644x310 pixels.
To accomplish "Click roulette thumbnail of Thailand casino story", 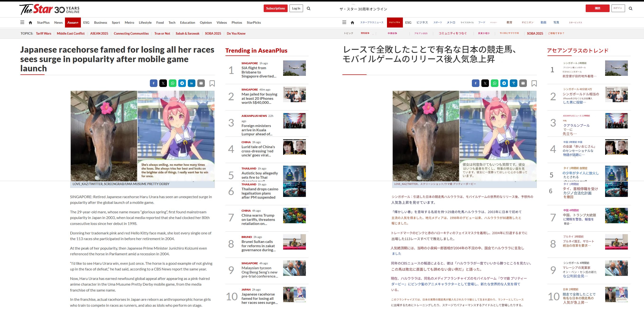I will pyautogui.click(x=294, y=189).
